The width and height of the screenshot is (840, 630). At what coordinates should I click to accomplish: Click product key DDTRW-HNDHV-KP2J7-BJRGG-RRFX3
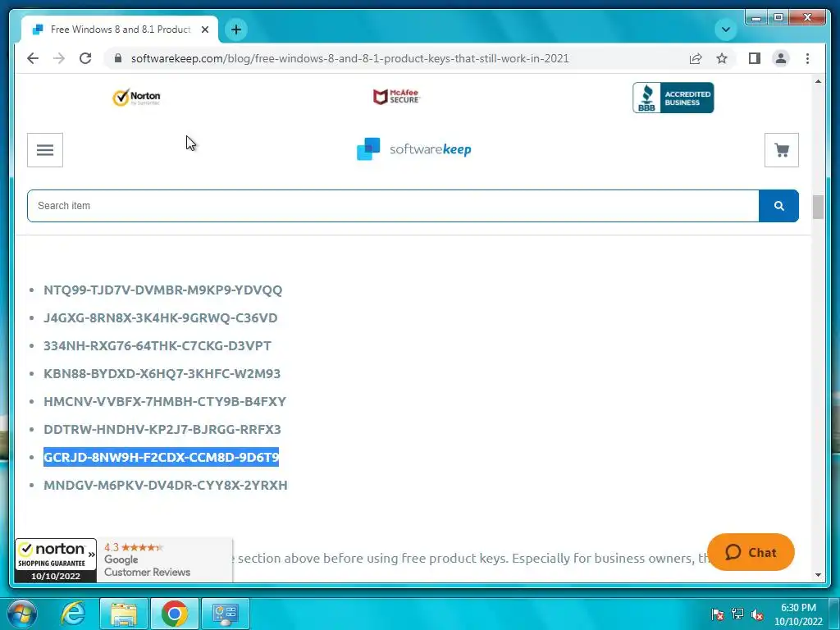tap(162, 429)
